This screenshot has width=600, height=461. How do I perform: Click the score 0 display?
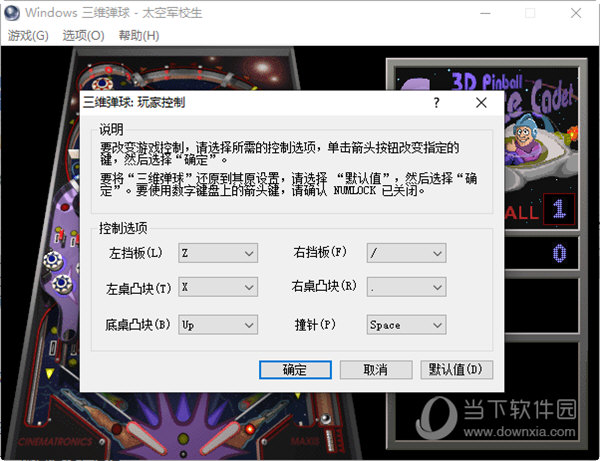pyautogui.click(x=559, y=253)
